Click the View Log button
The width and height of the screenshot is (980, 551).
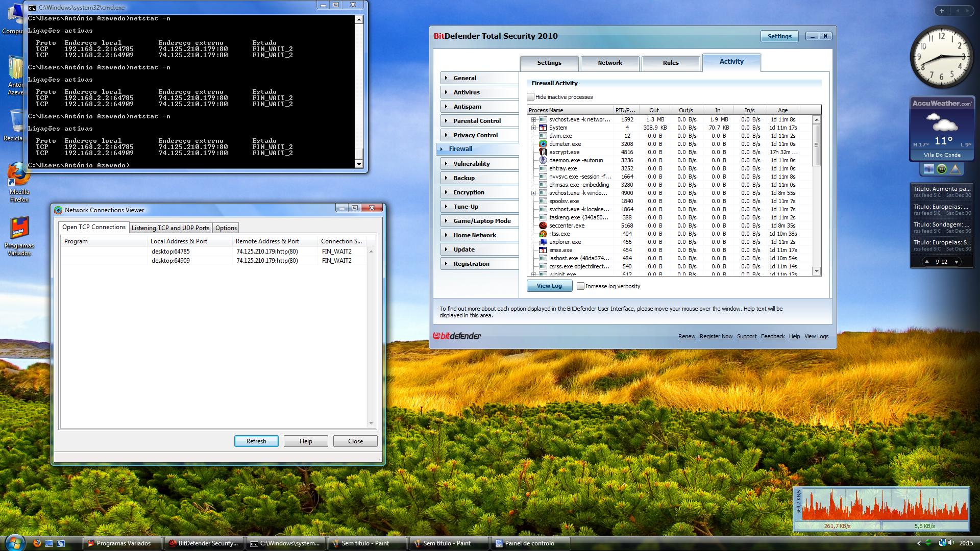point(549,286)
